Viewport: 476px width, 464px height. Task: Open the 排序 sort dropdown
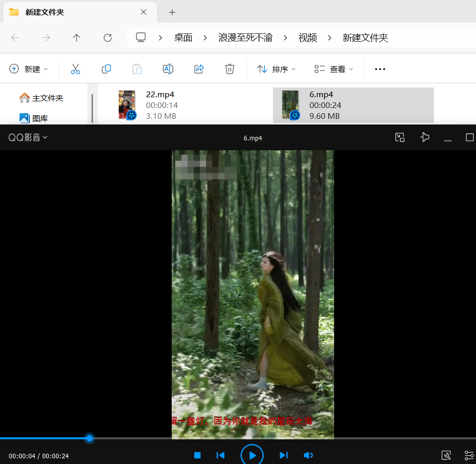tap(276, 69)
